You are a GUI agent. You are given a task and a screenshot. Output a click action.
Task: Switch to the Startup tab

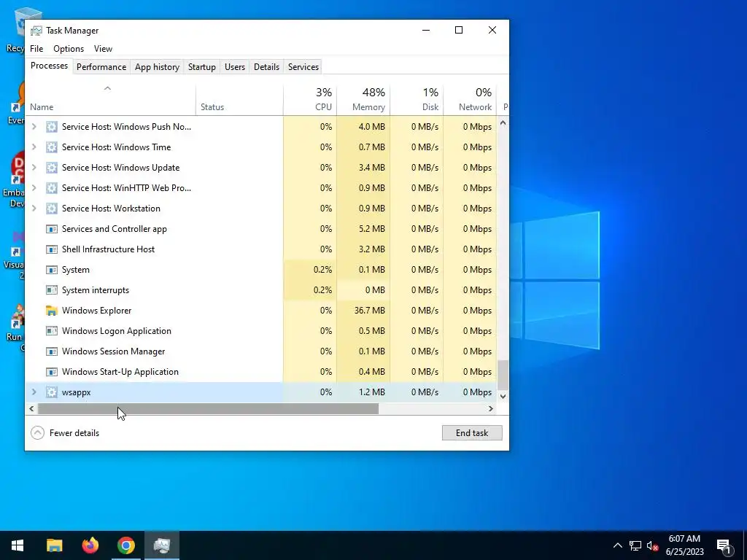pyautogui.click(x=202, y=67)
